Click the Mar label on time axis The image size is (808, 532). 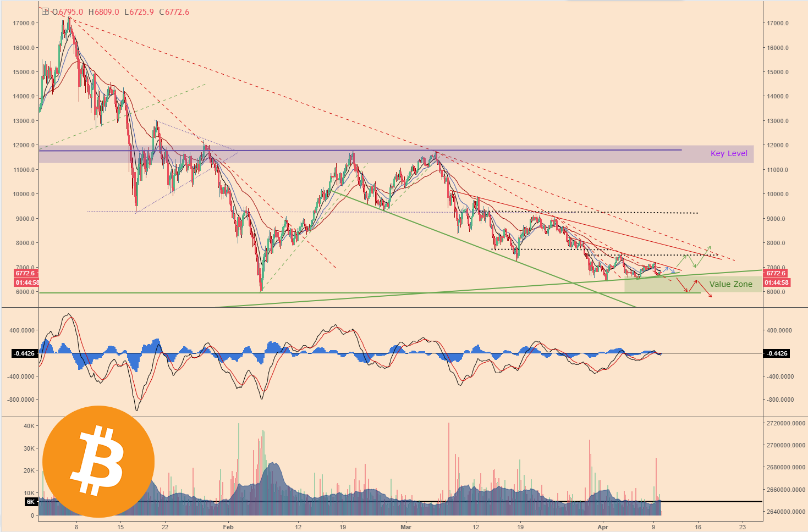coord(406,527)
